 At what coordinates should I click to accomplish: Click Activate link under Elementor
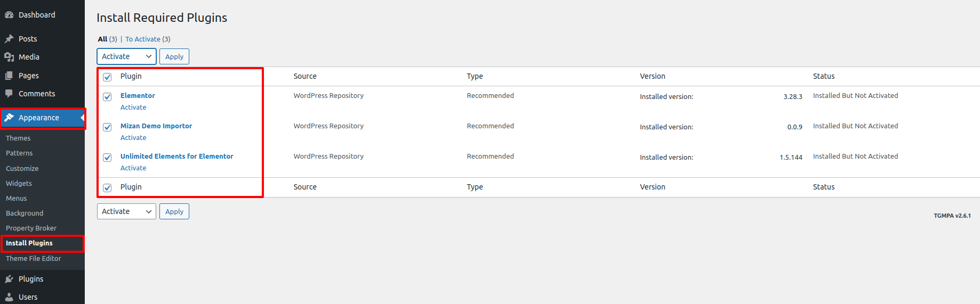[x=133, y=108]
